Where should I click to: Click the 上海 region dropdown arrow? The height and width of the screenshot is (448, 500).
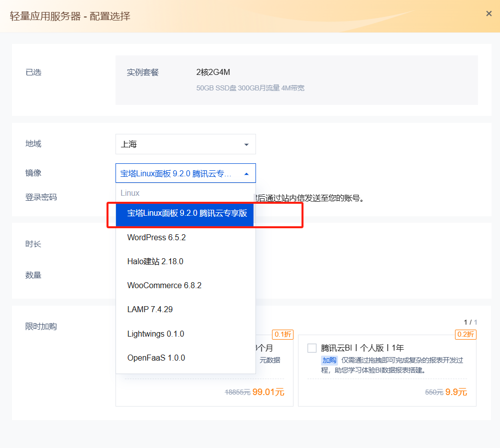tap(246, 145)
